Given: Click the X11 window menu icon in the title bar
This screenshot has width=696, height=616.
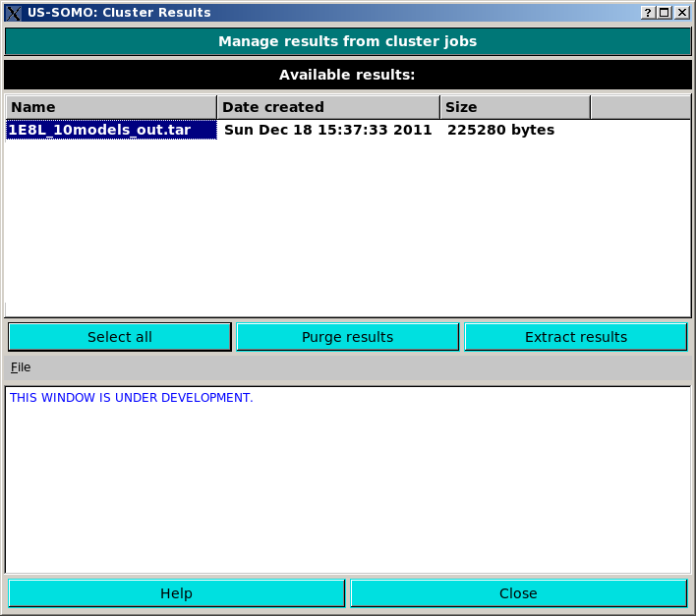Looking at the screenshot, I should coord(14,13).
